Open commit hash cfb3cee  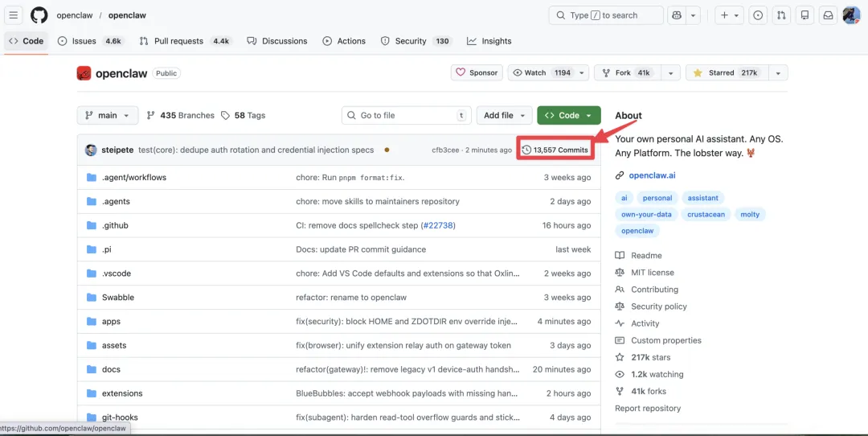(x=445, y=150)
